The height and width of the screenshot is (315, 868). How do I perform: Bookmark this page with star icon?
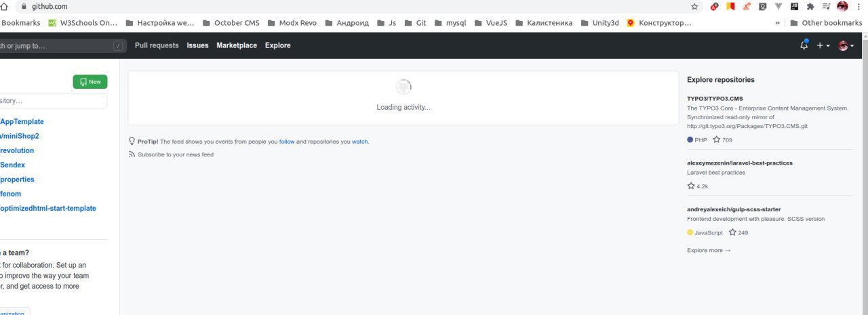point(694,6)
